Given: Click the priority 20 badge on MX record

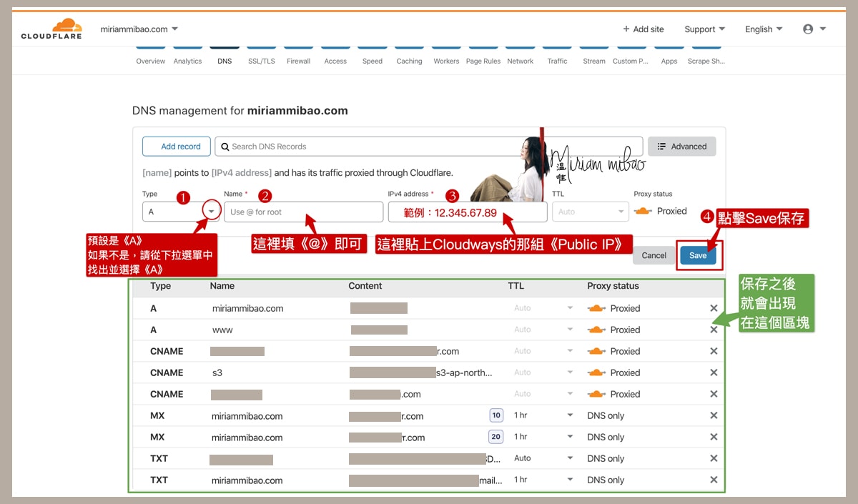Looking at the screenshot, I should (495, 436).
